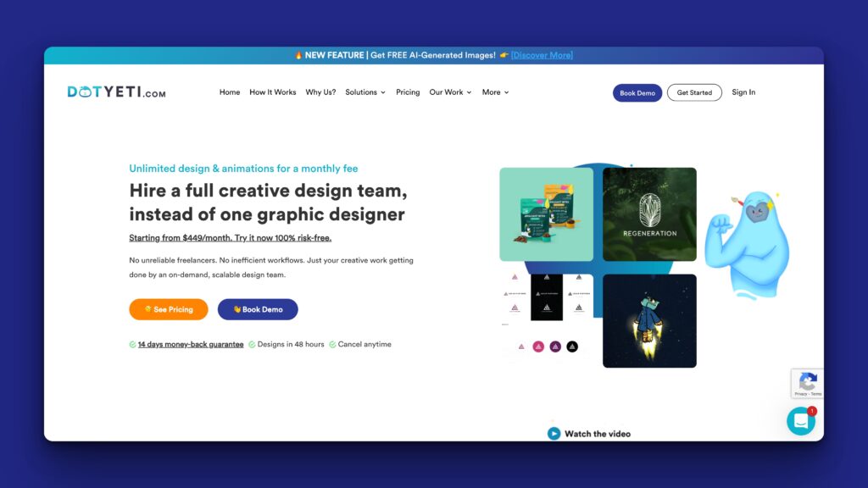This screenshot has height=488, width=868.
Task: Select the pink circular logo swatch
Action: click(x=538, y=347)
